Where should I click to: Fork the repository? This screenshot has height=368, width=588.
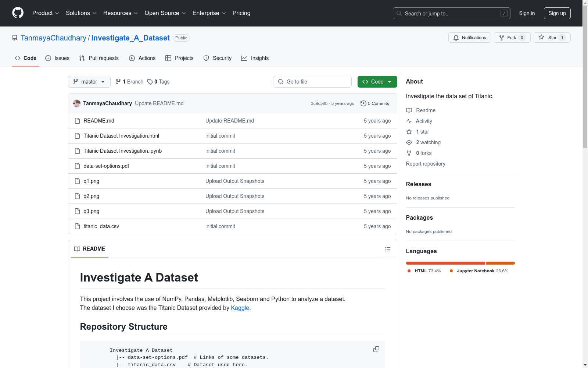512,38
